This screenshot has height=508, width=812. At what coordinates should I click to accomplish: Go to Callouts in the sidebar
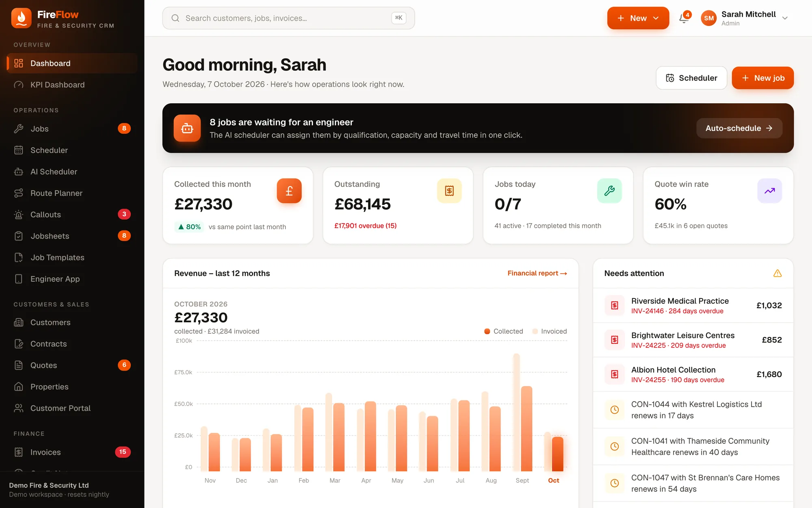[72, 215]
